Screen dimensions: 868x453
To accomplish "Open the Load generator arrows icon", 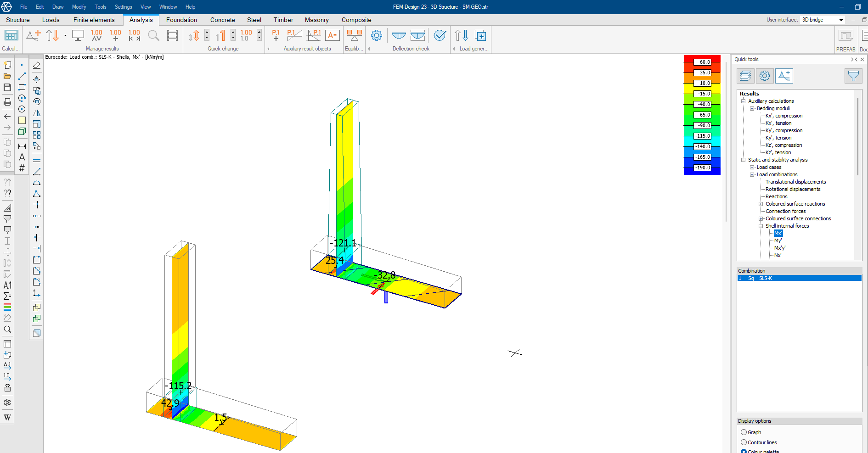I will 462,35.
